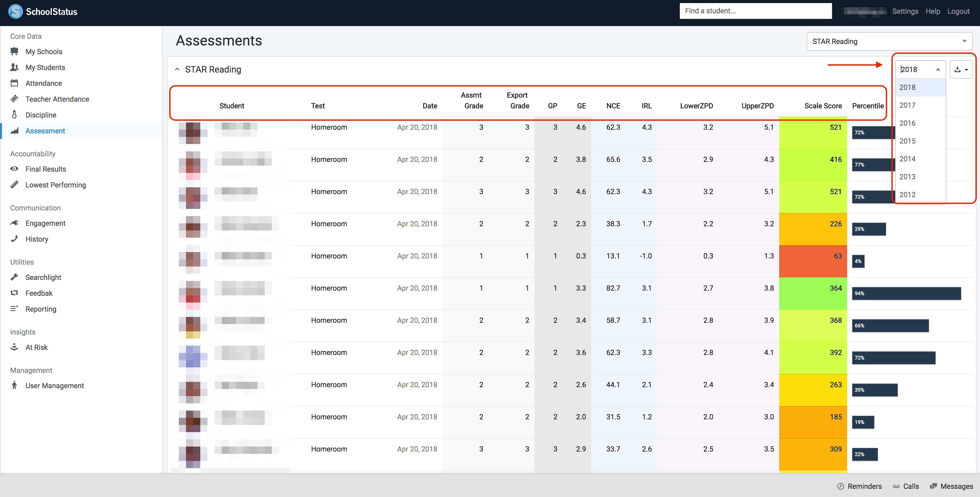This screenshot has width=980, height=497.
Task: Select 2017 in the year list
Action: click(920, 105)
